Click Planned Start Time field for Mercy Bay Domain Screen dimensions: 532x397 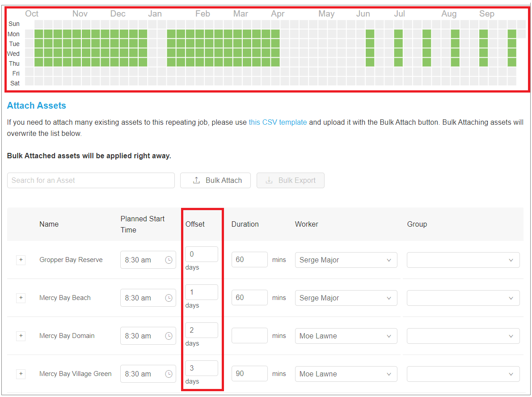point(148,336)
